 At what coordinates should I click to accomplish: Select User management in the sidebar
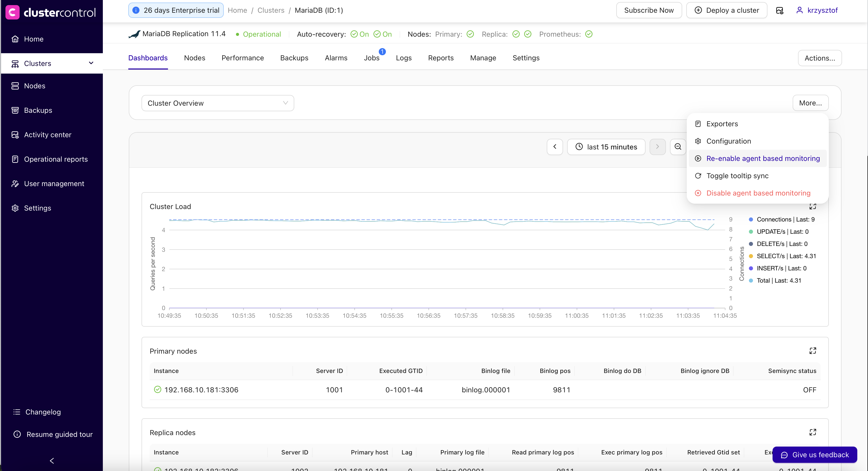(x=54, y=184)
